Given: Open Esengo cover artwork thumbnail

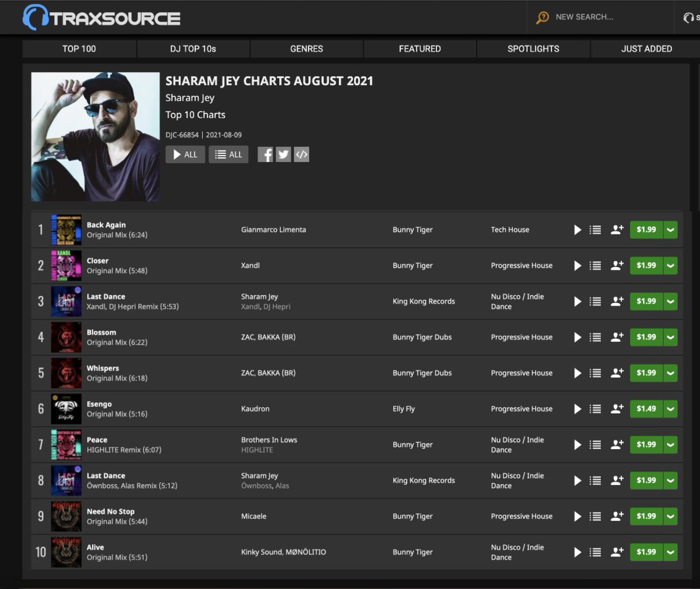Looking at the screenshot, I should (66, 409).
